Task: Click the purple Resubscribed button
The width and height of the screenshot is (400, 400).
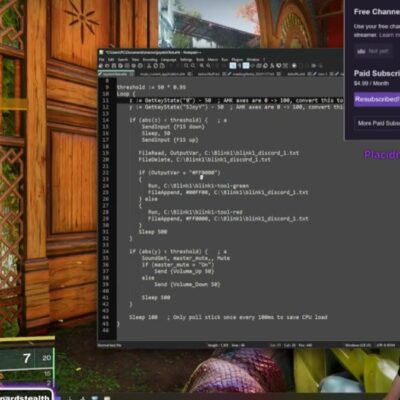Action: pos(377,99)
